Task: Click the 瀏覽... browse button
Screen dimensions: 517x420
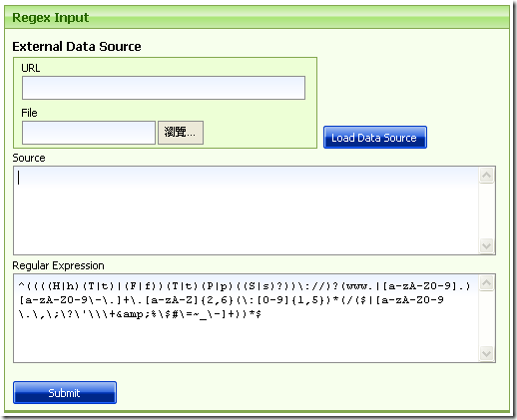Action: 181,133
